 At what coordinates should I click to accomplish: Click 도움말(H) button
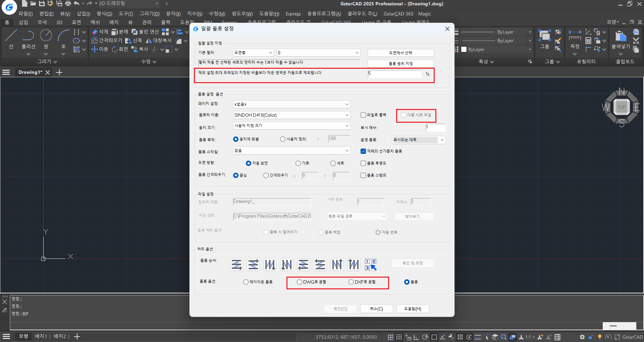pyautogui.click(x=413, y=309)
